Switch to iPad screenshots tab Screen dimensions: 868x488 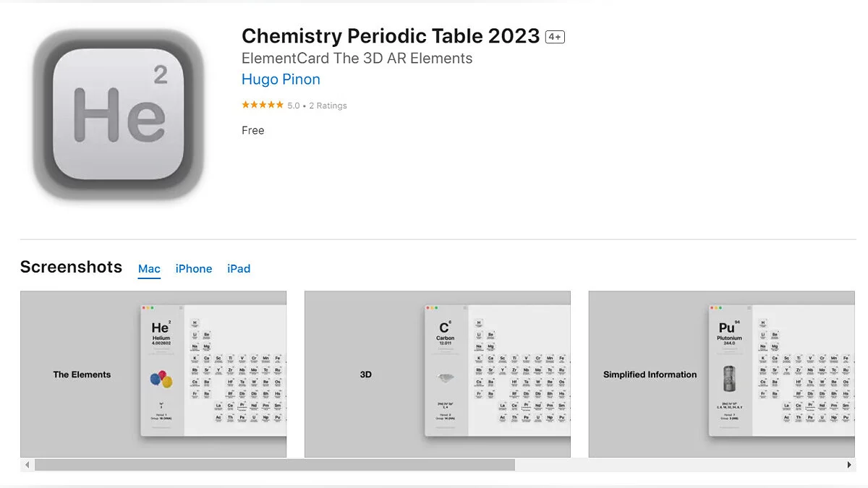coord(239,269)
